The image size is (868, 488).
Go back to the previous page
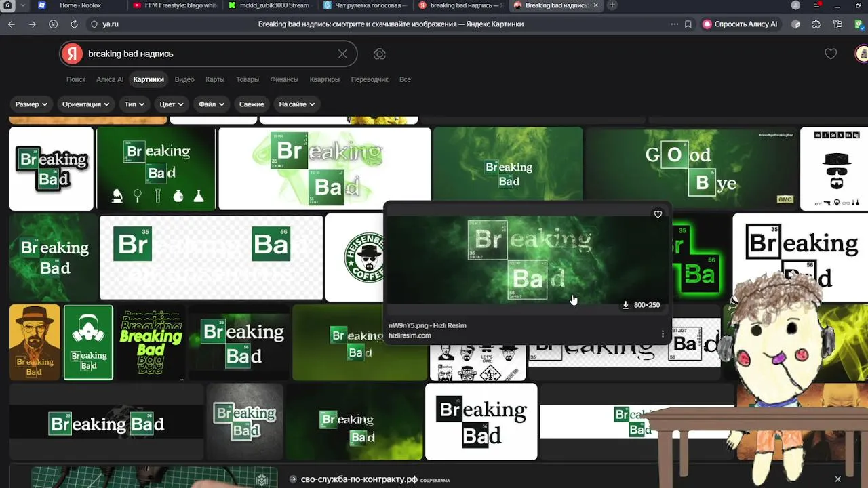pyautogui.click(x=12, y=24)
